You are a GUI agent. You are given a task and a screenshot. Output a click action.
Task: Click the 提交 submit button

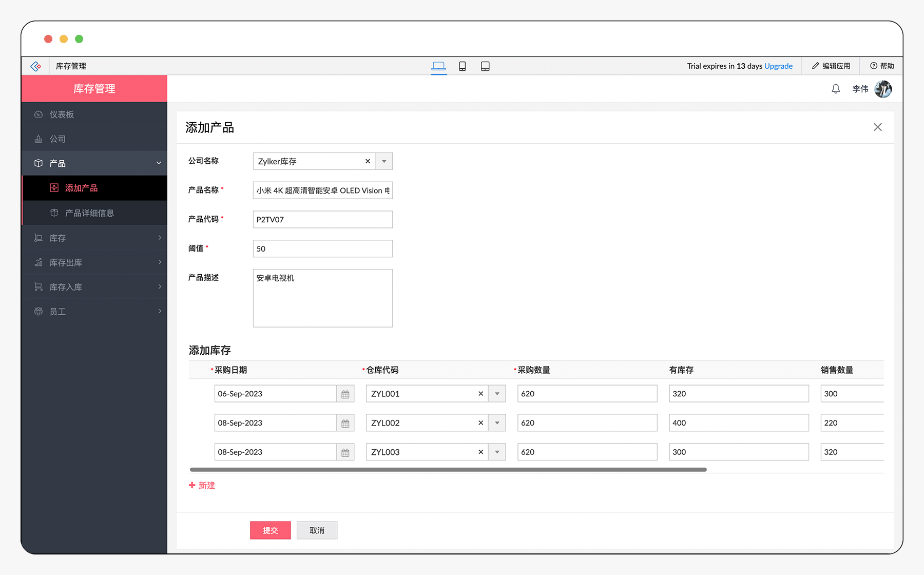click(x=270, y=530)
